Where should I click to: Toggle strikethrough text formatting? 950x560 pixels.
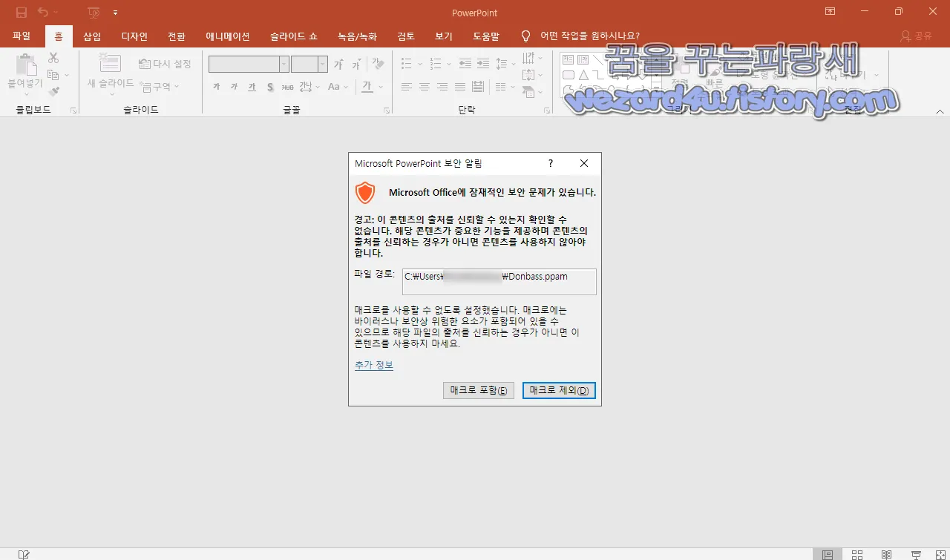(x=288, y=87)
